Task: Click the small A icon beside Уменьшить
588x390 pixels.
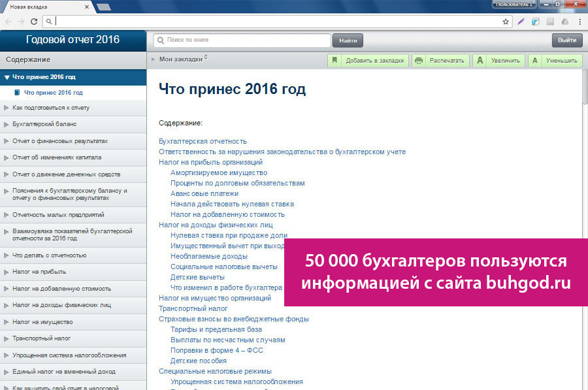Action: 534,60
